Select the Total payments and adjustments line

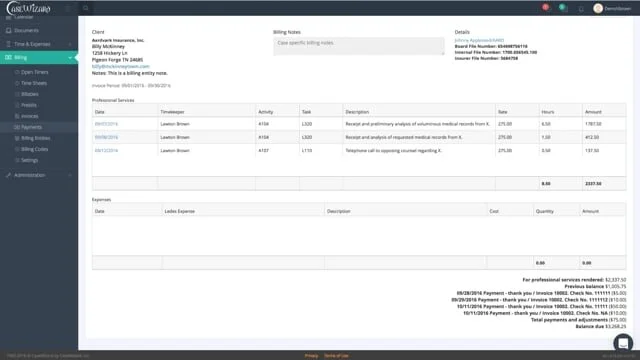click(578, 320)
